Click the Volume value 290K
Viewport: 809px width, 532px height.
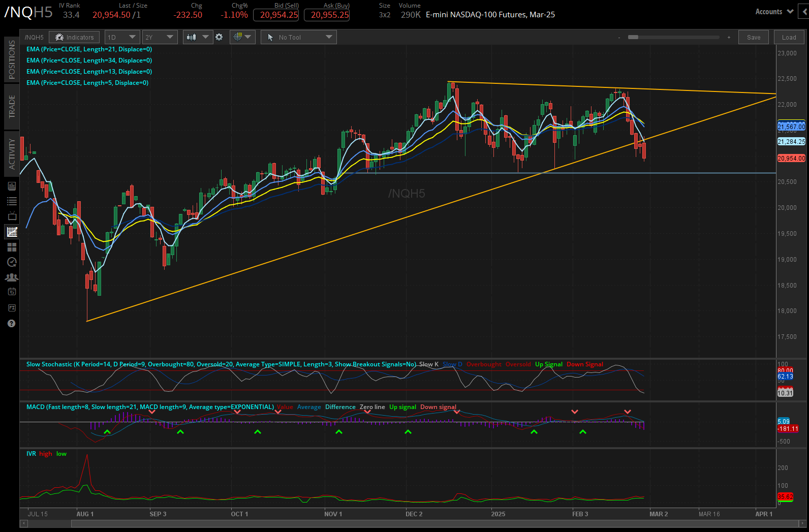(x=411, y=15)
